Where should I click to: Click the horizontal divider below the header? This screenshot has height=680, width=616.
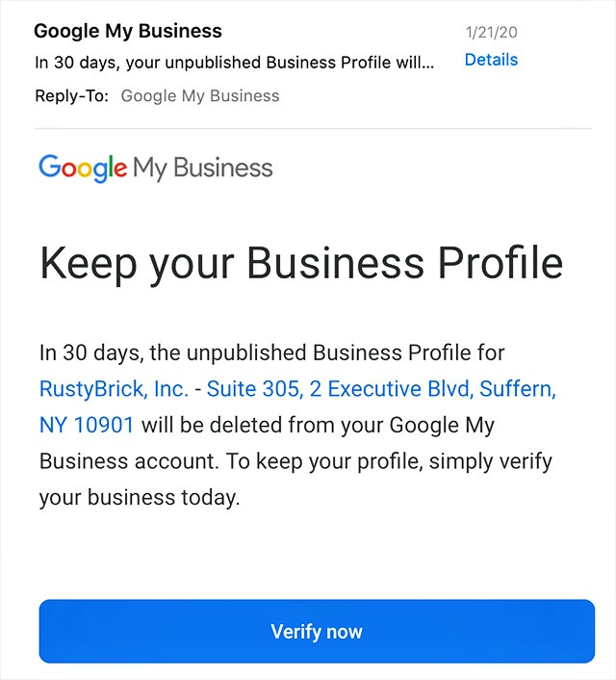(x=314, y=128)
